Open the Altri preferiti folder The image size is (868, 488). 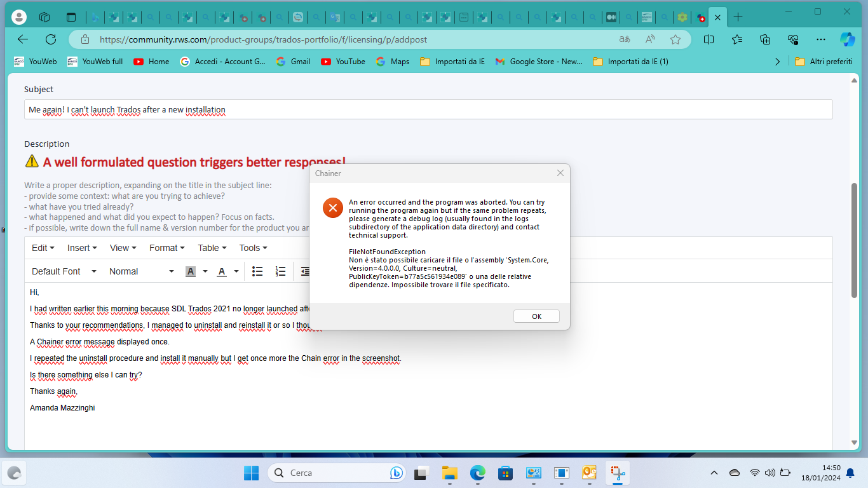click(x=824, y=62)
